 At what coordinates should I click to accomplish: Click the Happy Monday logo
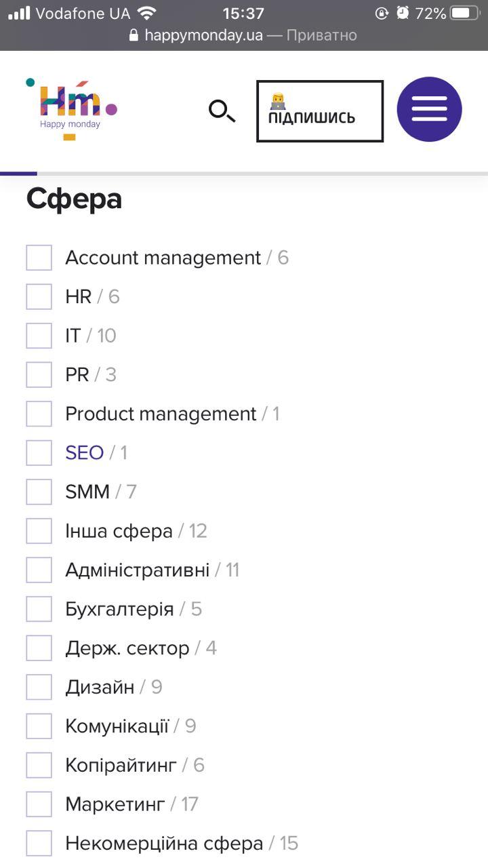click(x=70, y=105)
